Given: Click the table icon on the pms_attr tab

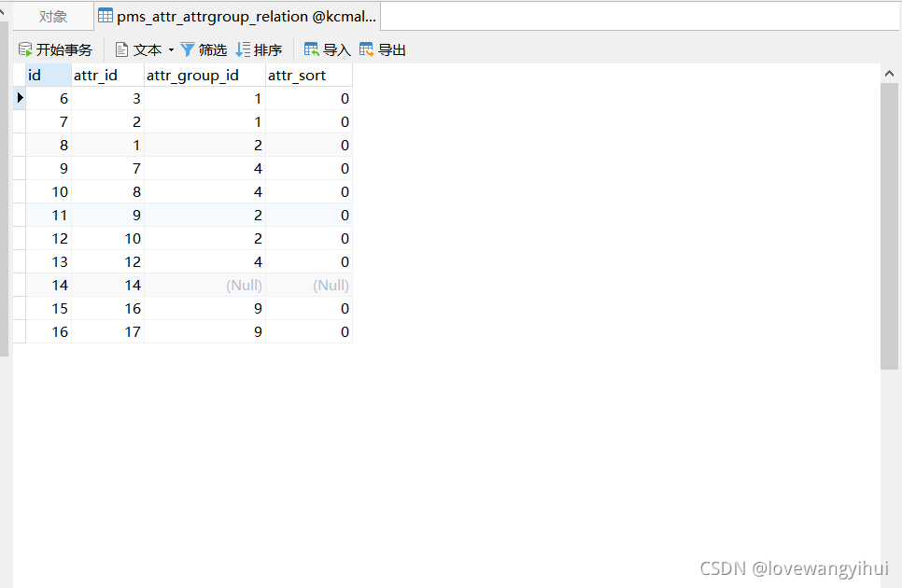Looking at the screenshot, I should pyautogui.click(x=106, y=16).
